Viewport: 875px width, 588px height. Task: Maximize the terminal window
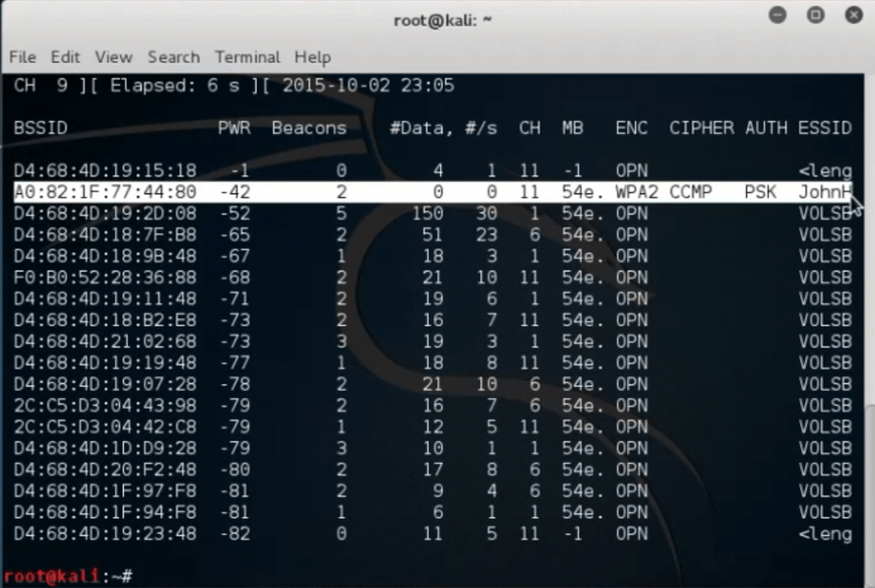coord(815,15)
